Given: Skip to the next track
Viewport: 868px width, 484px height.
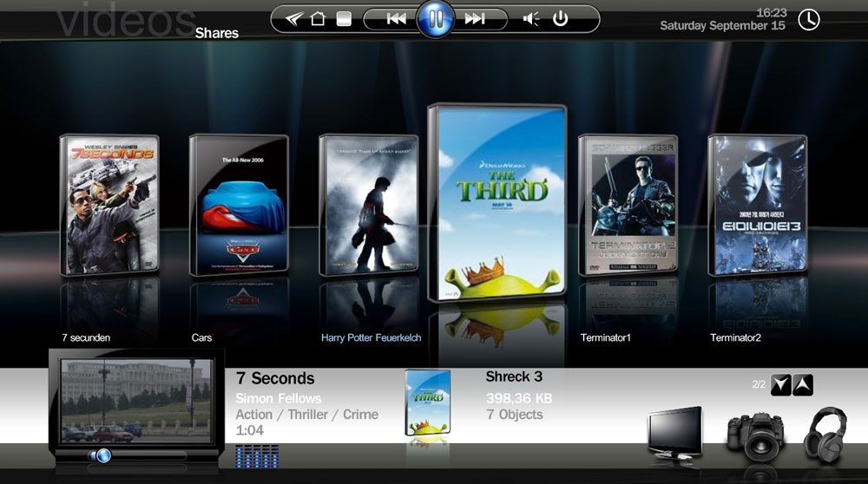Looking at the screenshot, I should [x=475, y=19].
